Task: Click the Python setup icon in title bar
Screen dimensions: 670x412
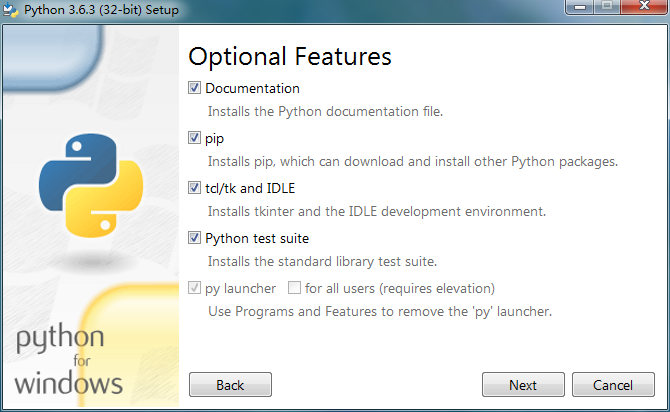Action: pyautogui.click(x=10, y=10)
